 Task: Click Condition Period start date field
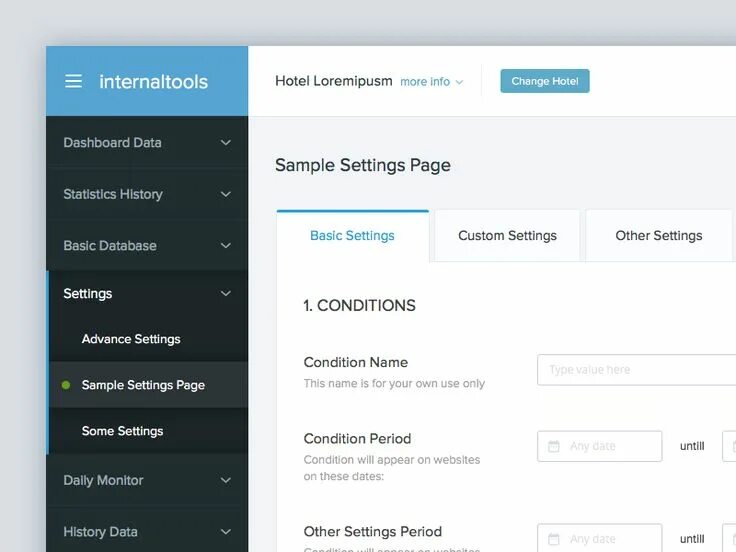click(599, 446)
